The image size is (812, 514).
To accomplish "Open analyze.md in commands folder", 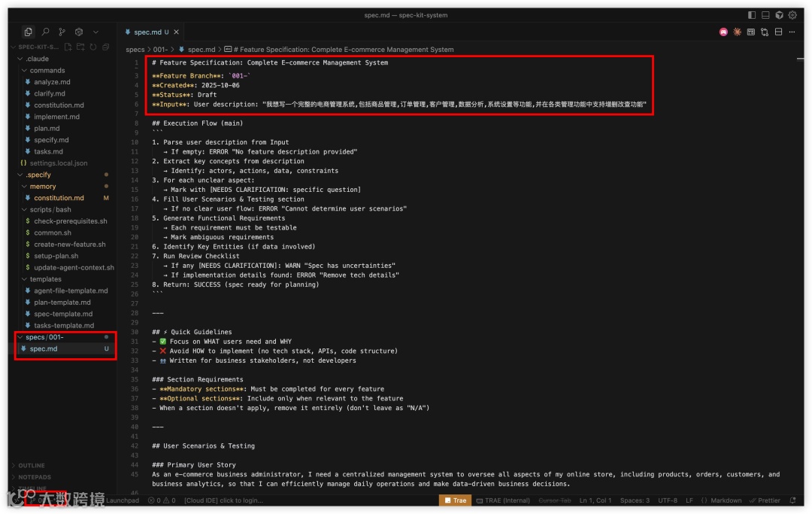I will [52, 82].
